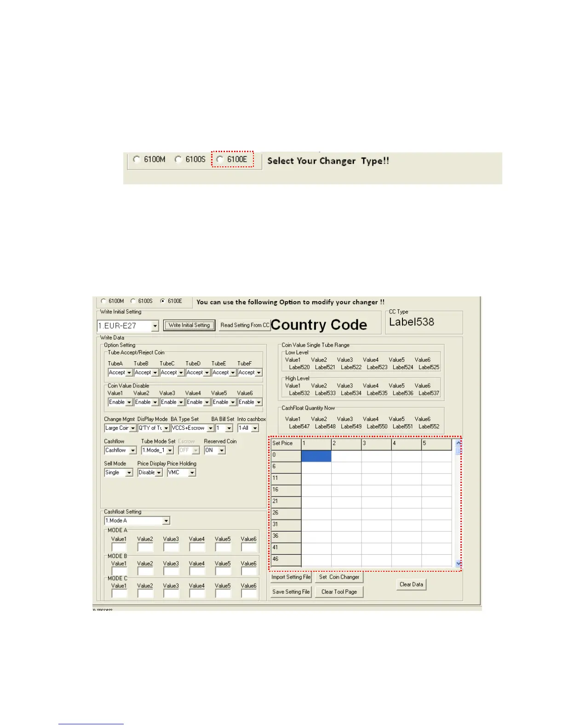Select 6100E radio beside 'Select Your Changer Type!!'
The height and width of the screenshot is (728, 563).
(220, 159)
